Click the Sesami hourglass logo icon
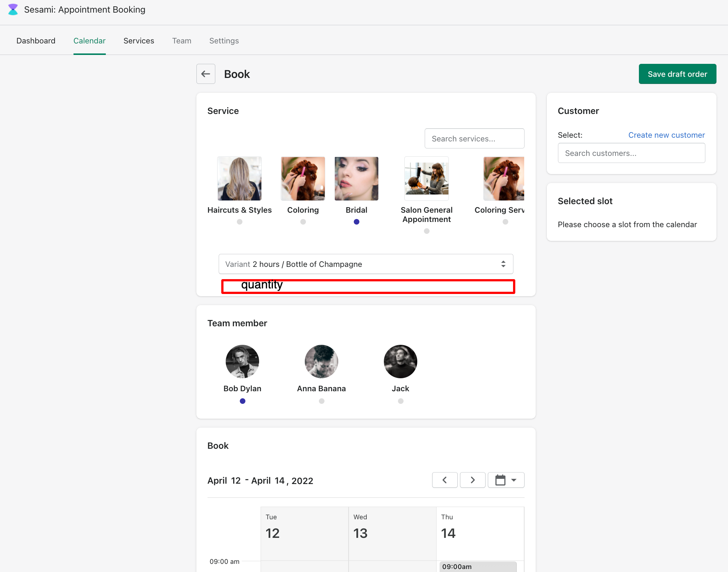This screenshot has width=728, height=572. click(13, 10)
